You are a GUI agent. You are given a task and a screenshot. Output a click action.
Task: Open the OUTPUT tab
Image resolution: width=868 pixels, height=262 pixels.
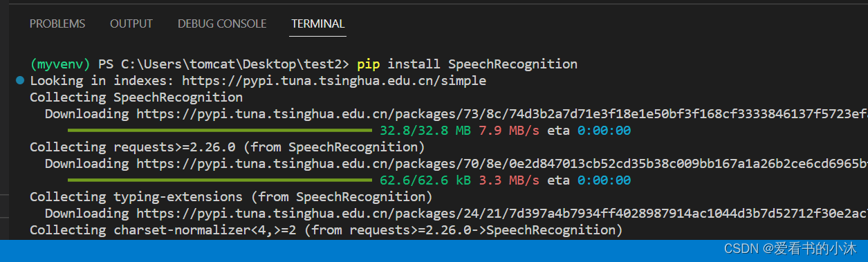[x=131, y=24]
